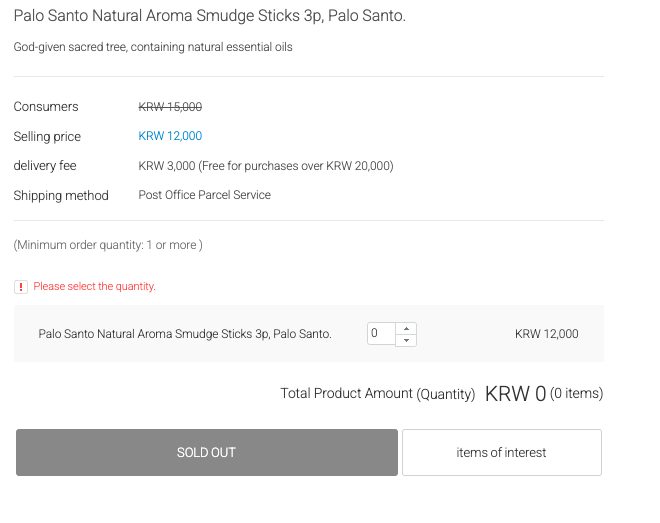Click the large KRW 0 total amount
The height and width of the screenshot is (523, 660).
515,394
